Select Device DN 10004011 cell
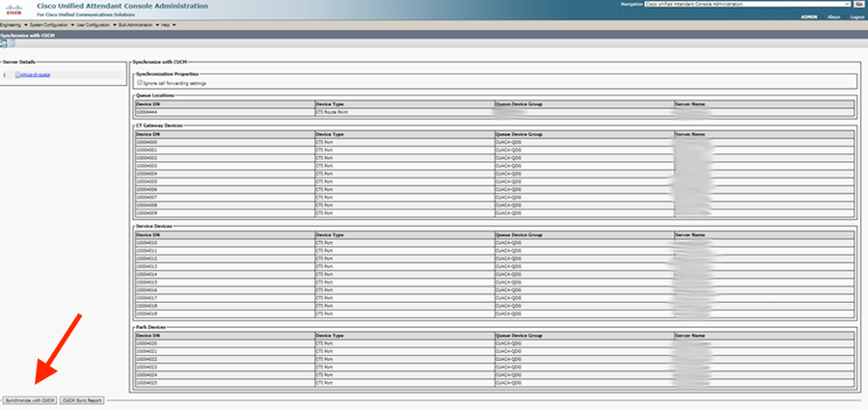Image resolution: width=868 pixels, height=410 pixels. point(225,251)
